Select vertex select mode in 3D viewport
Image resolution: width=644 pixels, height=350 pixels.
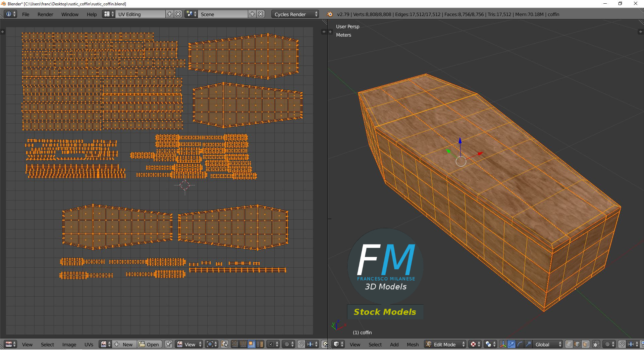click(x=569, y=344)
